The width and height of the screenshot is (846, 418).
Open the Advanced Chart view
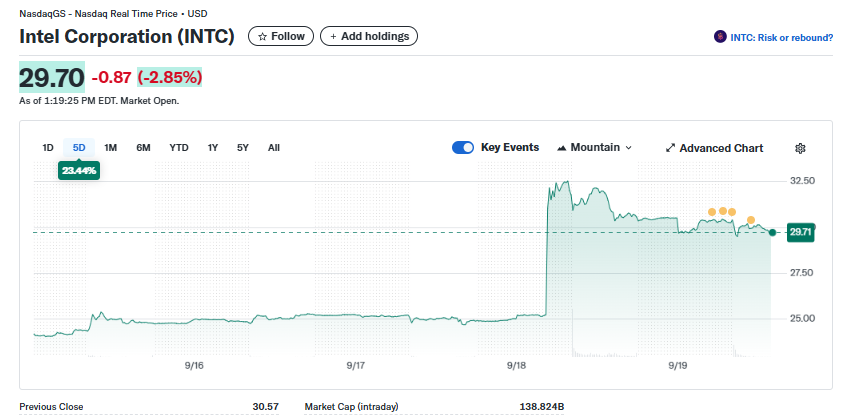click(x=714, y=148)
